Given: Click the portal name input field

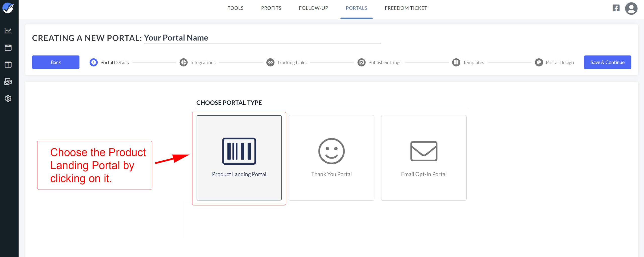Looking at the screenshot, I should tap(262, 38).
